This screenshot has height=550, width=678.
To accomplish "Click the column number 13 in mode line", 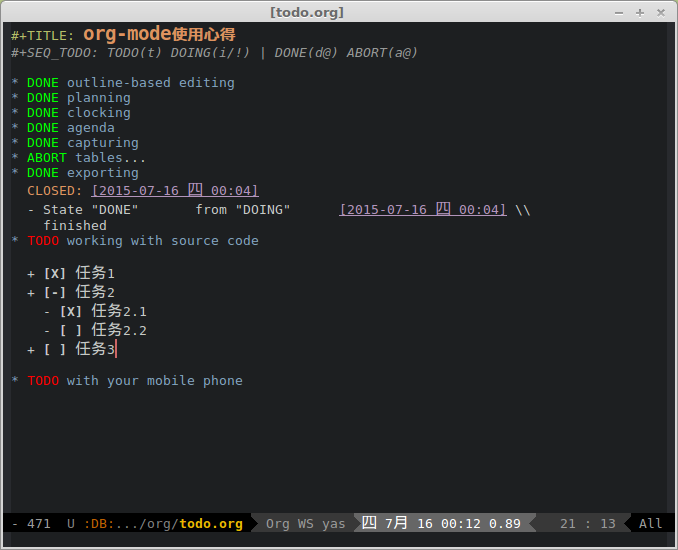I will (x=608, y=524).
